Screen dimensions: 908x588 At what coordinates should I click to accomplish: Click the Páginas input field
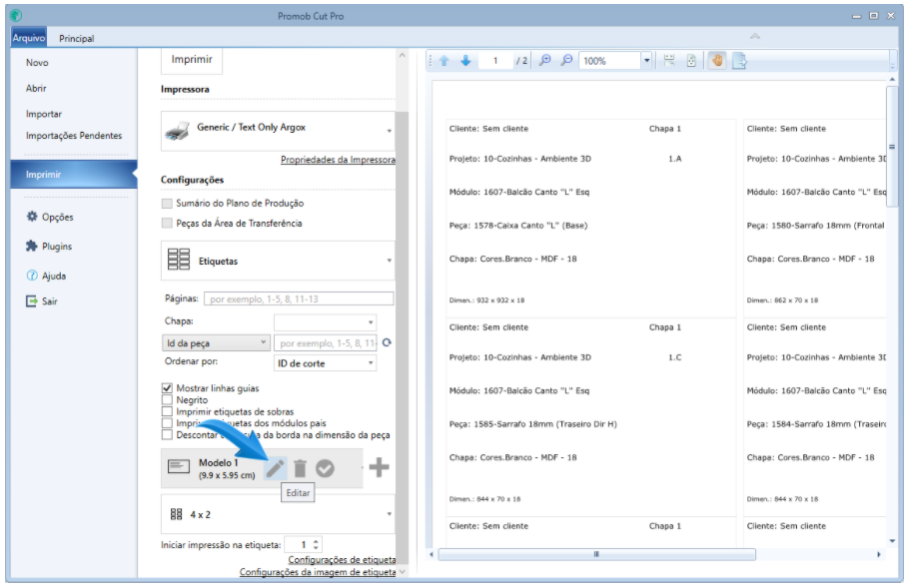coord(299,298)
